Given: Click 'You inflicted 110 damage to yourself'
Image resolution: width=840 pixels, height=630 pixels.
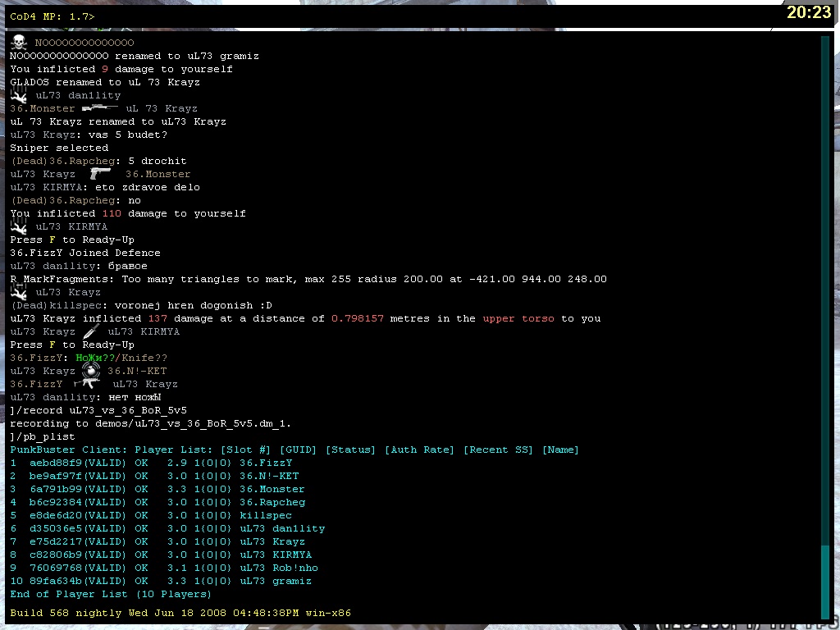Looking at the screenshot, I should point(128,214).
